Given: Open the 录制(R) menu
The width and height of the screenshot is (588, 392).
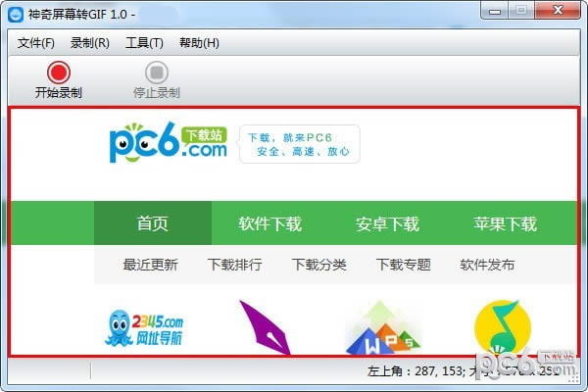Looking at the screenshot, I should 90,43.
